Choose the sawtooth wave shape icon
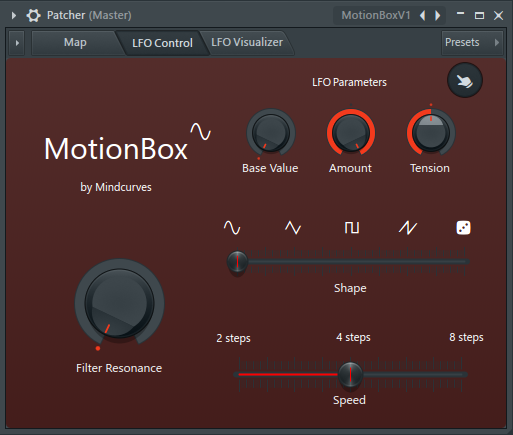 [408, 228]
